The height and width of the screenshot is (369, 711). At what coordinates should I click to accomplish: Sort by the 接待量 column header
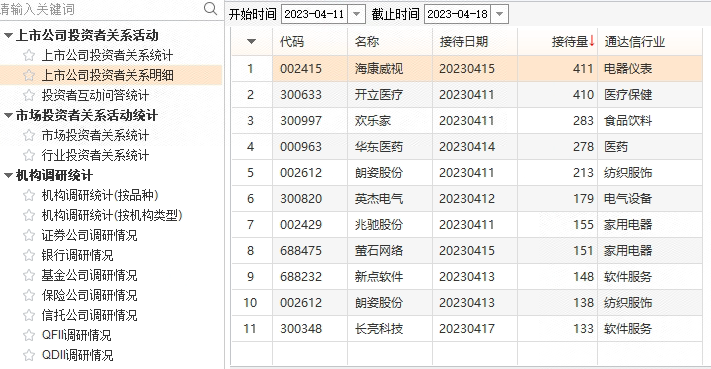pyautogui.click(x=558, y=42)
